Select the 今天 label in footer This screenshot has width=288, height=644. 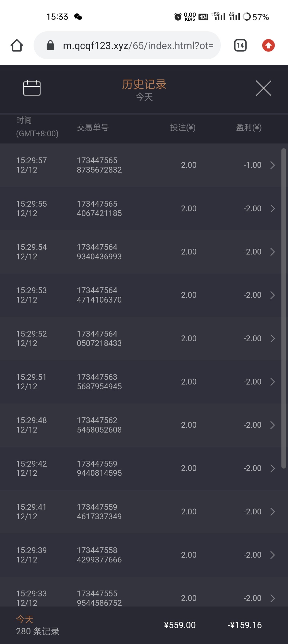coord(25,619)
